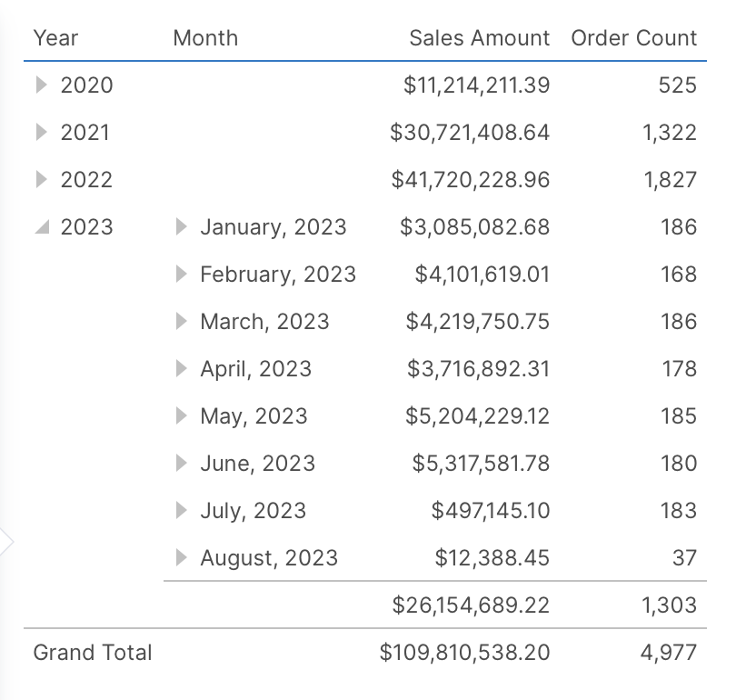This screenshot has height=700, width=756.
Task: Expand March, 2023 month row
Action: tap(182, 322)
